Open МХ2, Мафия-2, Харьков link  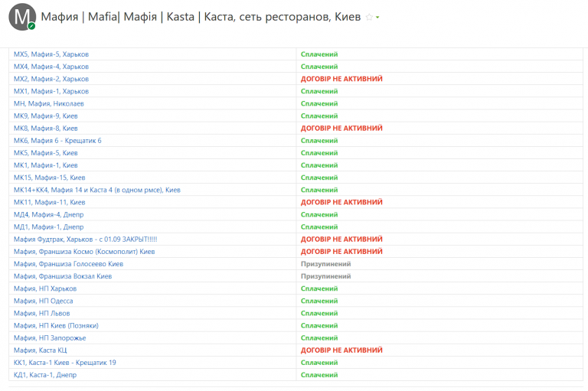coord(51,79)
